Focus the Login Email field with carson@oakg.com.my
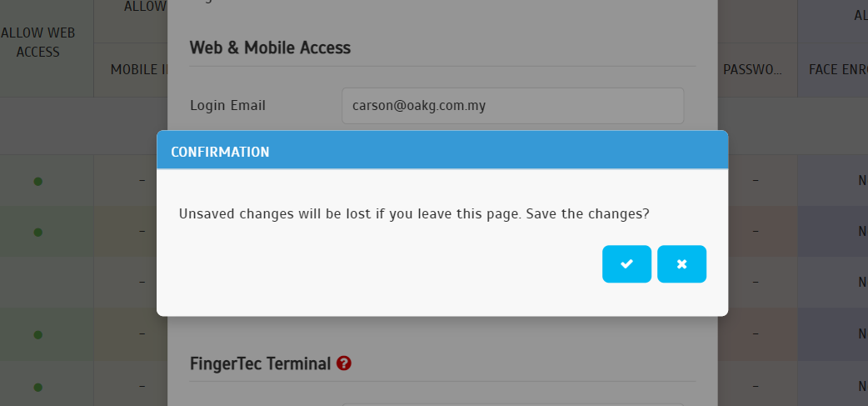Screen dimensions: 868x406 (512, 106)
